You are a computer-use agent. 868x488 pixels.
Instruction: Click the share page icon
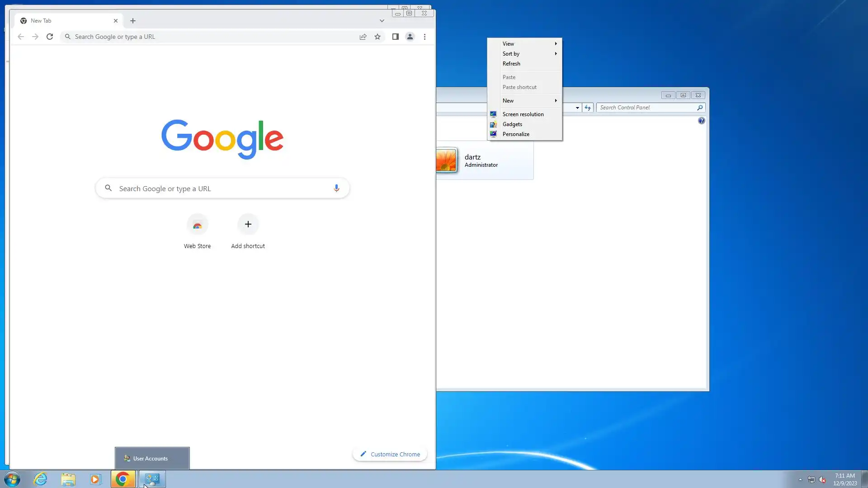(x=363, y=37)
